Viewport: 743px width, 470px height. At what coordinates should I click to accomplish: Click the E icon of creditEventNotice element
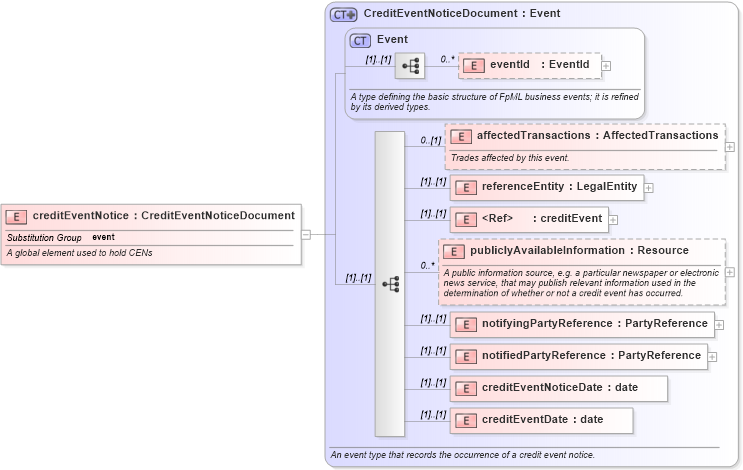pyautogui.click(x=16, y=217)
